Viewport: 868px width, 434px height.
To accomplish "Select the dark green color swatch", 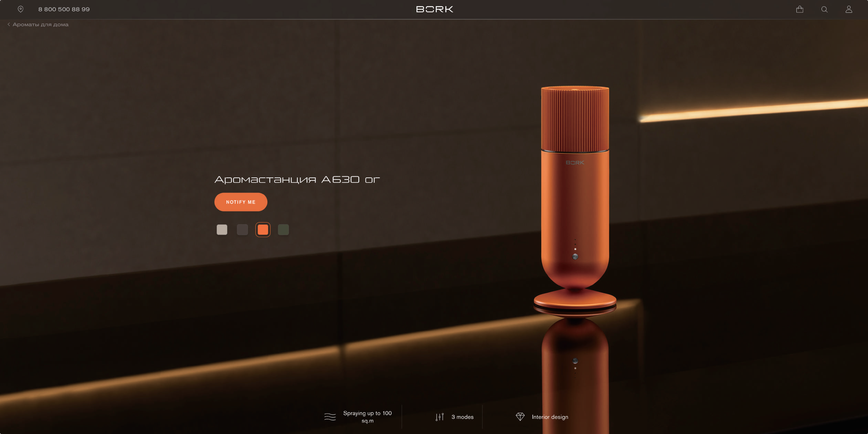I will click(283, 230).
